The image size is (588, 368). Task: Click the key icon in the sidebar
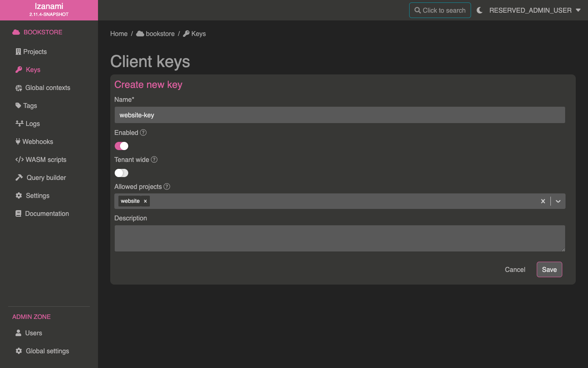click(19, 70)
